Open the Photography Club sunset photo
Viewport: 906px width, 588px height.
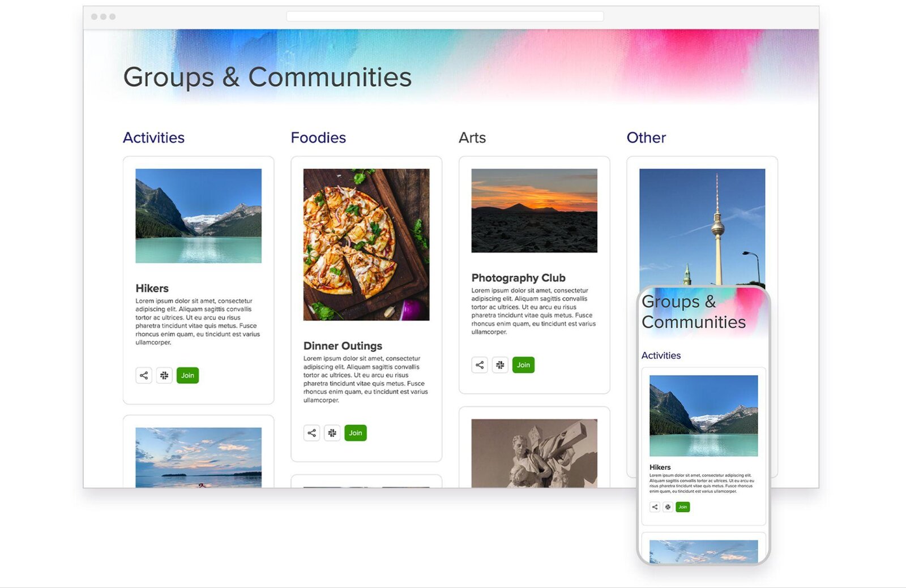534,211
